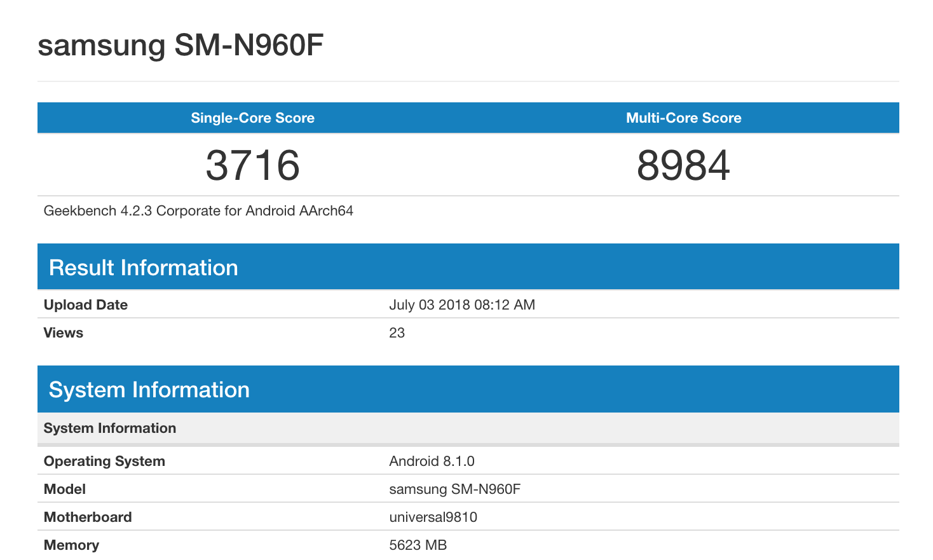Click the Android 8.1.0 value
Screen dimensions: 933x560
(432, 461)
